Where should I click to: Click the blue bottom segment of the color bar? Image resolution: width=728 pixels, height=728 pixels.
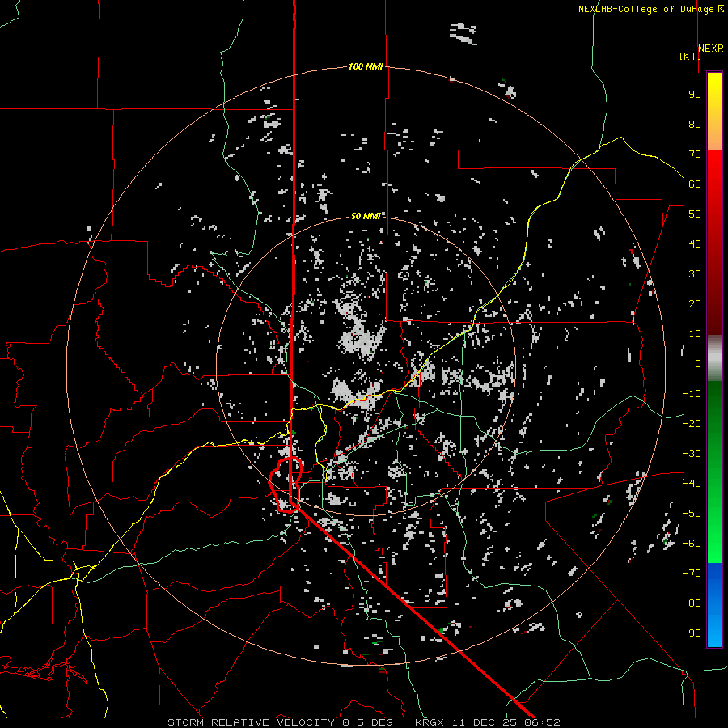[x=714, y=605]
